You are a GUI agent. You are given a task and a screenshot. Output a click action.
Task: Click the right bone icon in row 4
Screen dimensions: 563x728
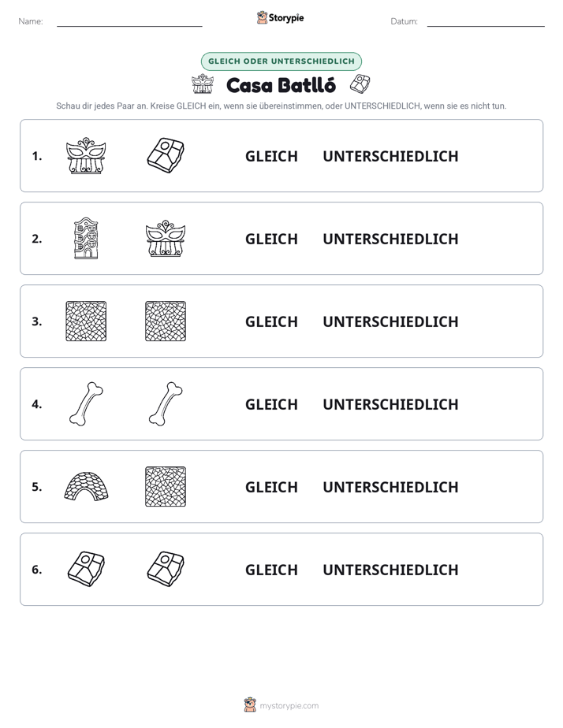pyautogui.click(x=166, y=403)
